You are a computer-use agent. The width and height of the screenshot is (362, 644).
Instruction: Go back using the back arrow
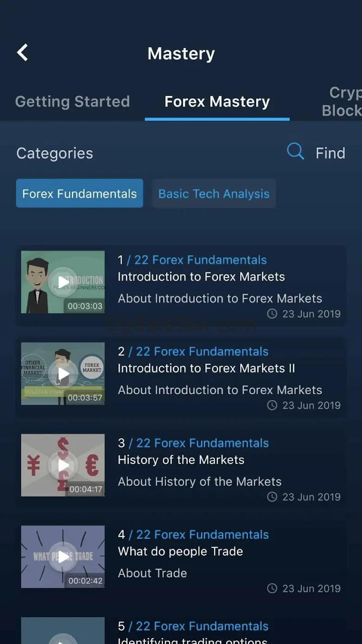(x=22, y=53)
